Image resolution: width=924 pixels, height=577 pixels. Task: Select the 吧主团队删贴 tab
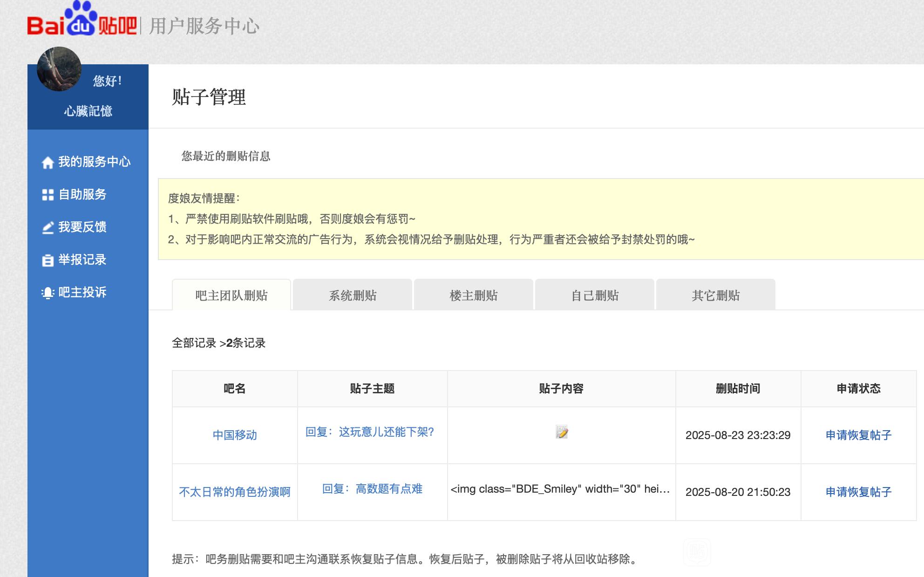tap(231, 295)
